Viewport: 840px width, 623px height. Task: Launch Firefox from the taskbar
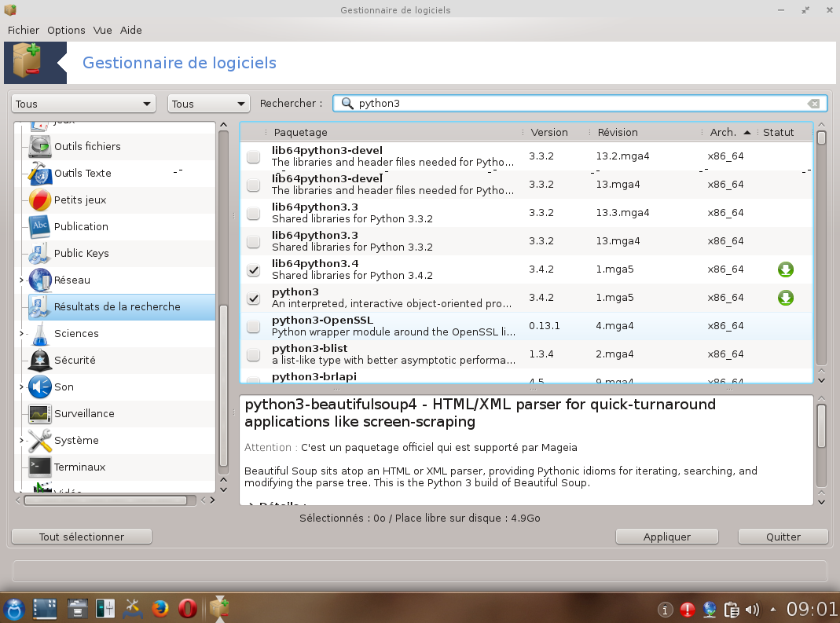point(160,609)
